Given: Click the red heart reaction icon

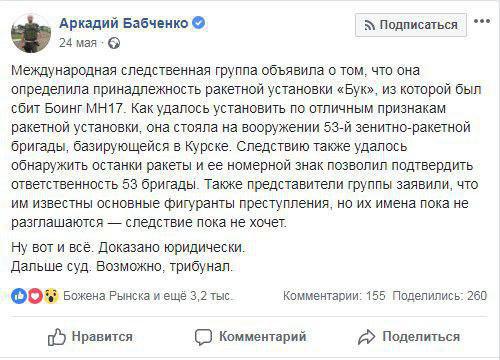Looking at the screenshot, I should [x=35, y=296].
